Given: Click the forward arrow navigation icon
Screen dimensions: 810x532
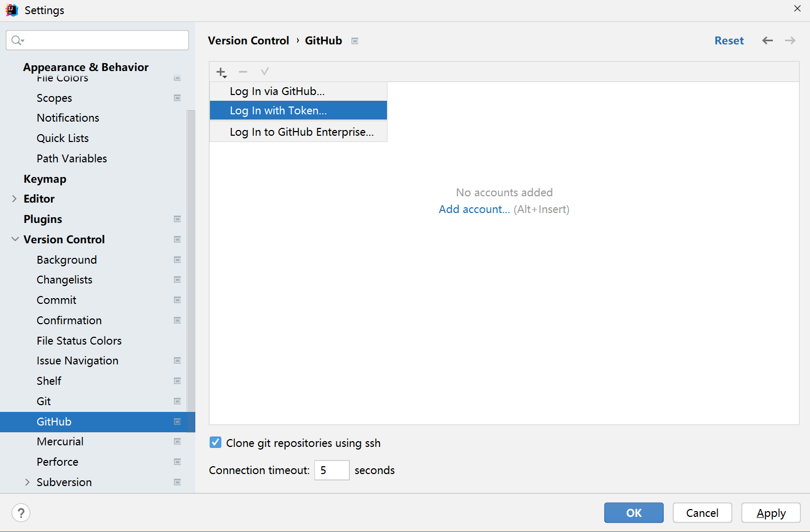Looking at the screenshot, I should [x=790, y=41].
